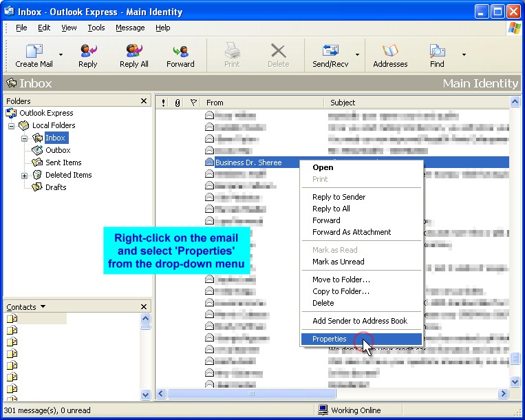Select Forward As Attachment in context menu
Screen dimensions: 525x420
352,232
